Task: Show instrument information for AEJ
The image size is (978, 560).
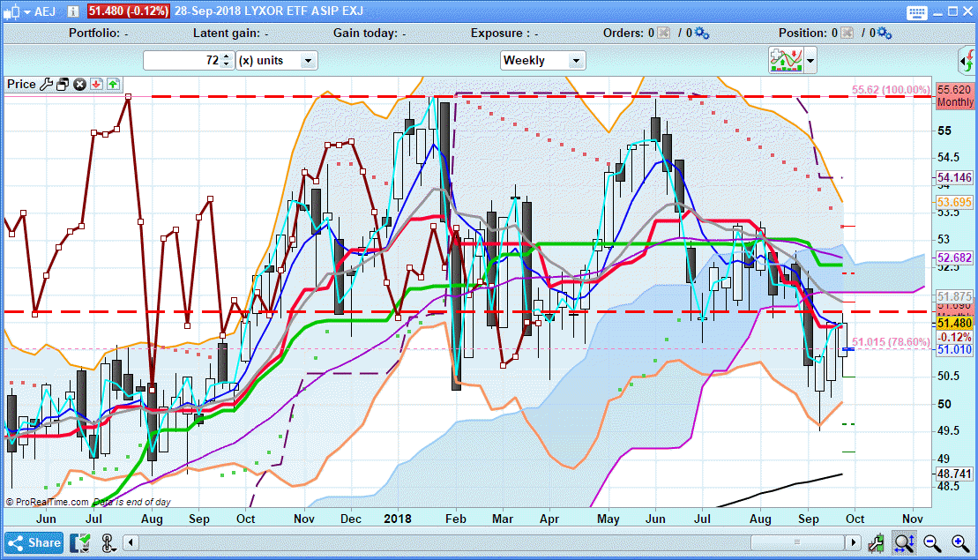Action: pyautogui.click(x=73, y=11)
